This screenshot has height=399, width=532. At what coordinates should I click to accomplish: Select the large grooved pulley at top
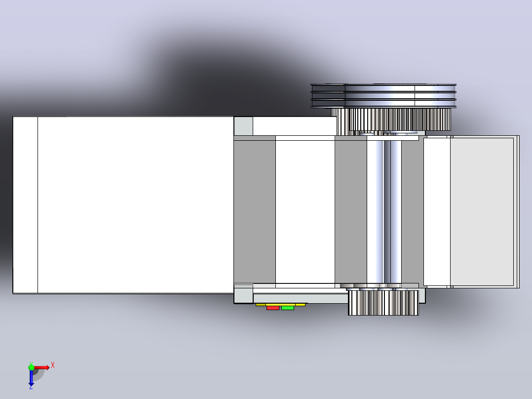383,96
